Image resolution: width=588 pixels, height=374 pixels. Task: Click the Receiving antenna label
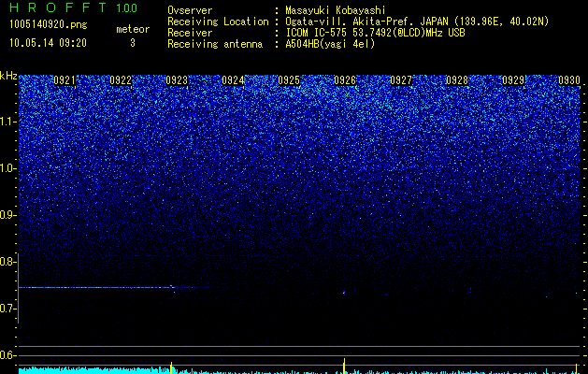pos(215,44)
